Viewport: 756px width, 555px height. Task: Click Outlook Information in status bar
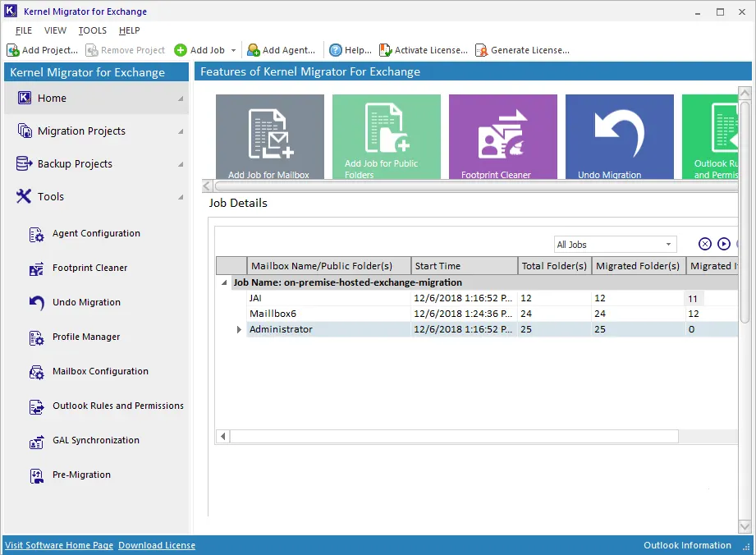point(687,545)
